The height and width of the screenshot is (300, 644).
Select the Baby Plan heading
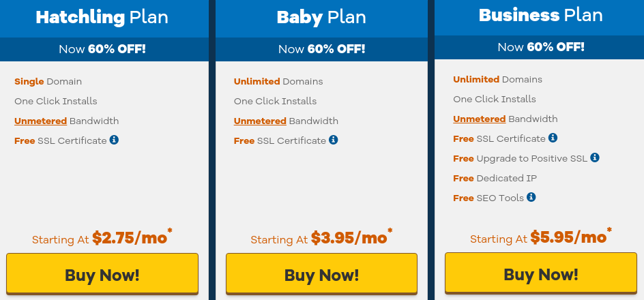(321, 18)
